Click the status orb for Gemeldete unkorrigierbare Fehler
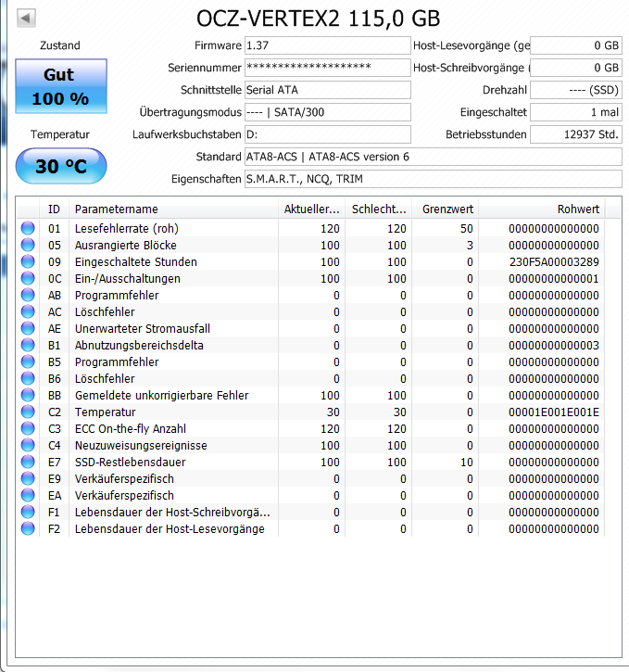The image size is (629, 672). point(28,395)
